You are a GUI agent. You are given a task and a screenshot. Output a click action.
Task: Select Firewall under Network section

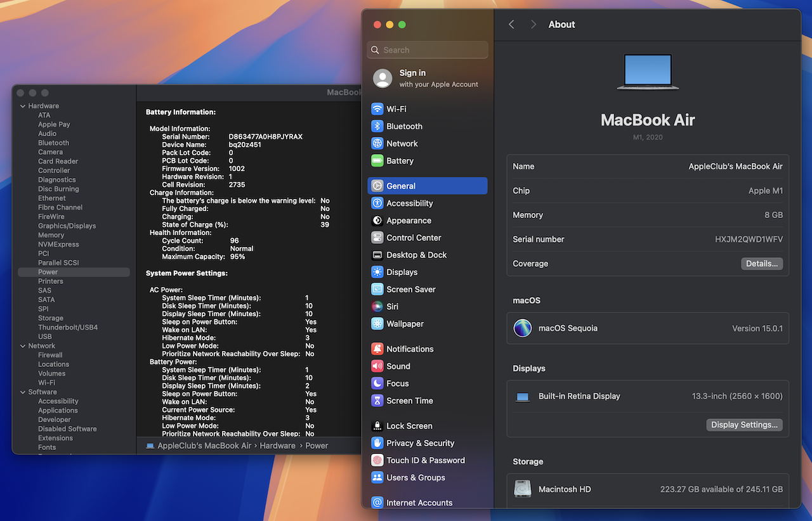[50, 355]
